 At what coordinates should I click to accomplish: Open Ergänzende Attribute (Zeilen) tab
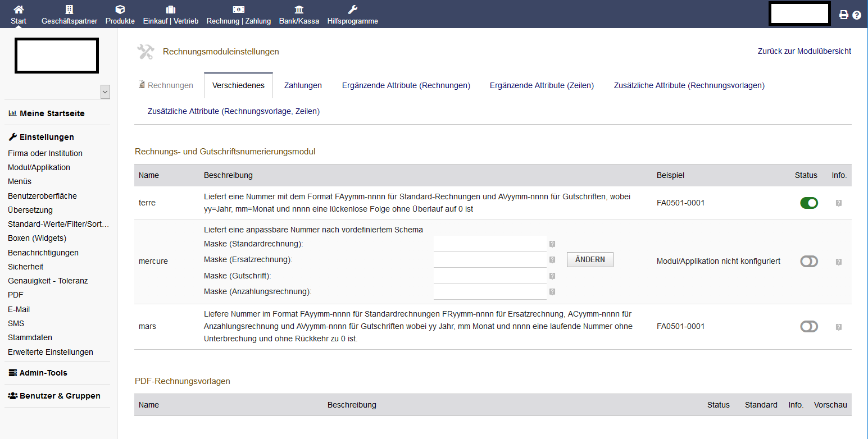point(542,85)
